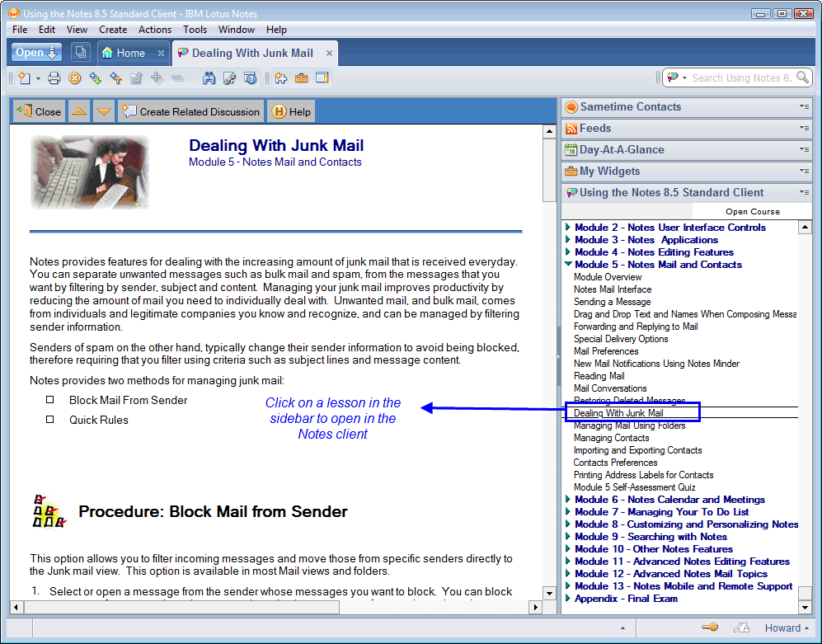Open the View menu
The image size is (822, 644).
pos(77,30)
